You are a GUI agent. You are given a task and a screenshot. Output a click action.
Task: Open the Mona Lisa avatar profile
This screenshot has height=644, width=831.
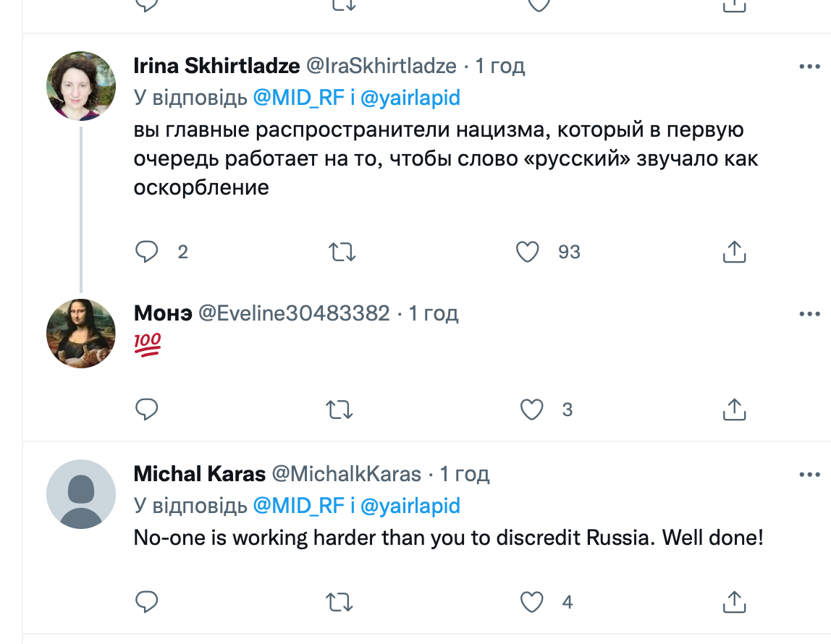click(x=81, y=334)
